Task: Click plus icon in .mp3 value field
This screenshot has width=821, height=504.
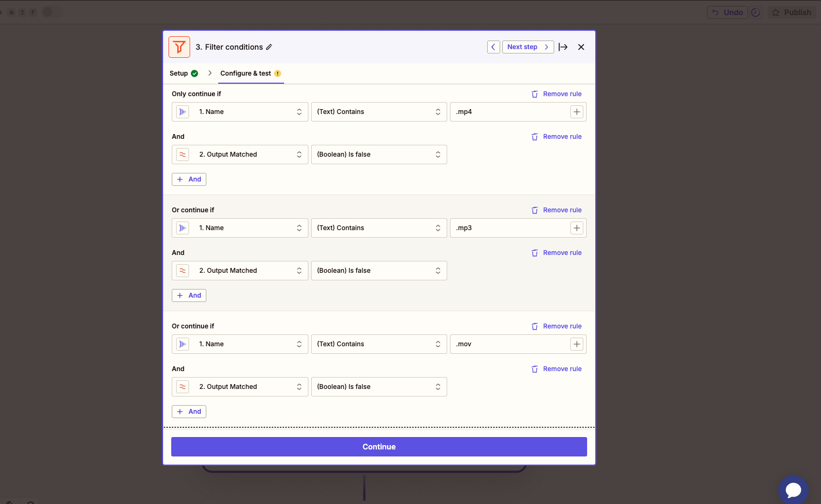Action: click(577, 228)
